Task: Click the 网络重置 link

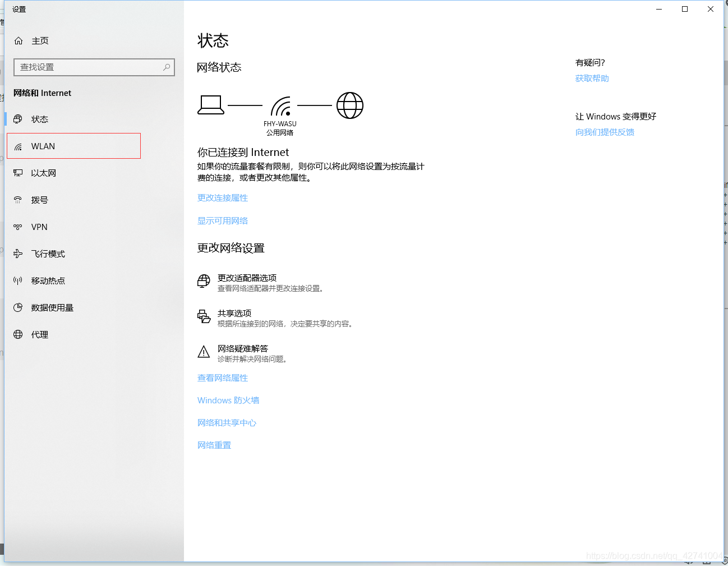Action: 214,445
